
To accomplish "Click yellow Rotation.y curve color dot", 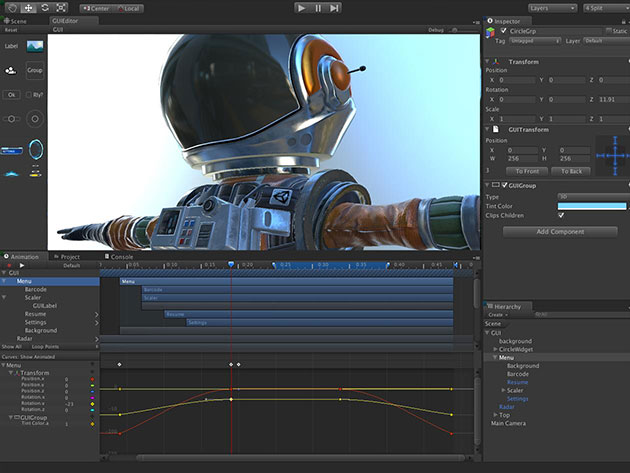I will 92,404.
